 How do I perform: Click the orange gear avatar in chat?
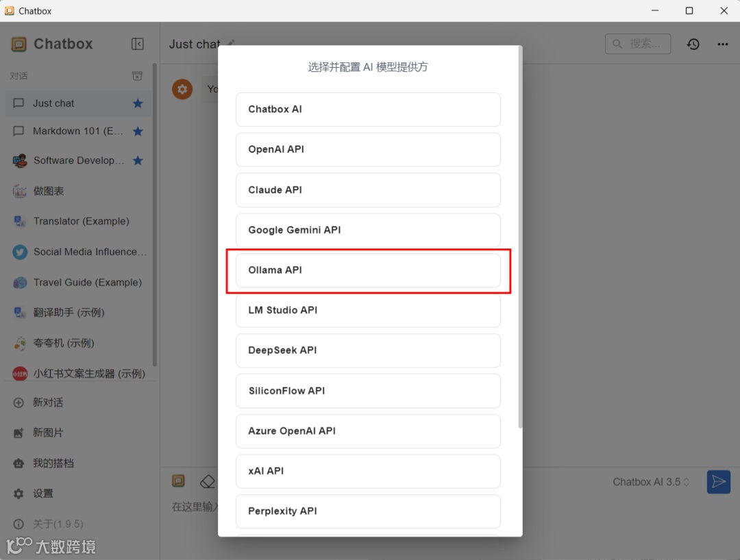182,89
